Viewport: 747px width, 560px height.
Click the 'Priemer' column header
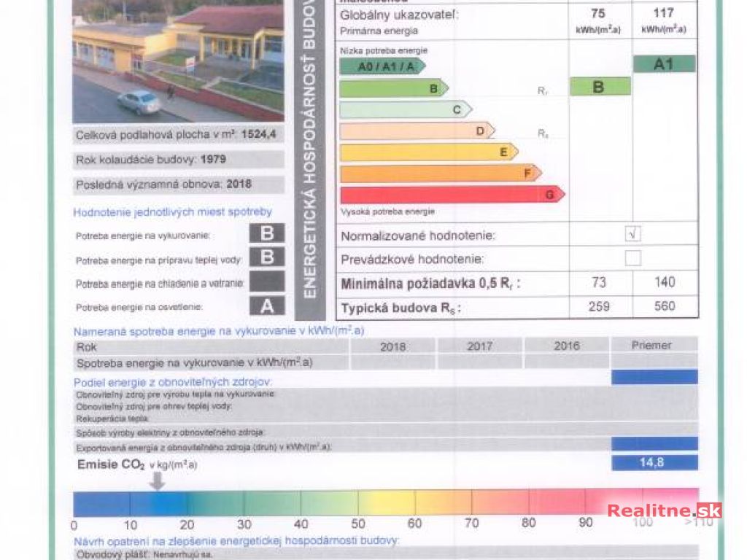[654, 345]
